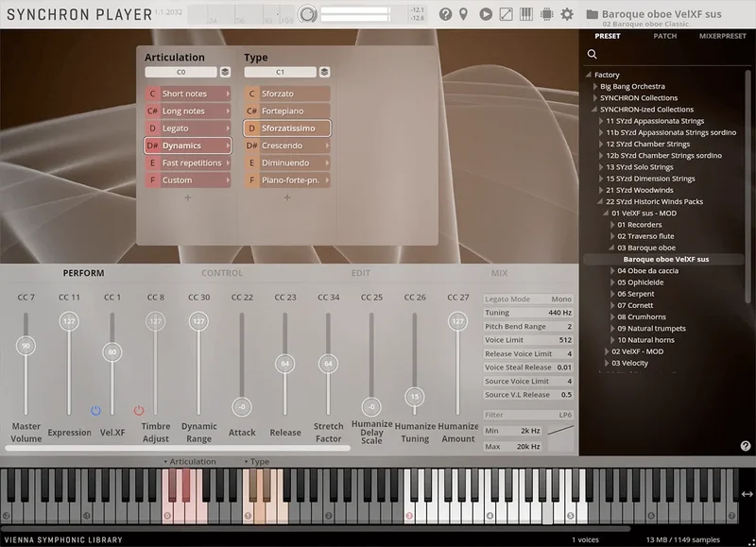Click the Tuning 440 Hz field
This screenshot has height=547, width=756.
coord(528,313)
